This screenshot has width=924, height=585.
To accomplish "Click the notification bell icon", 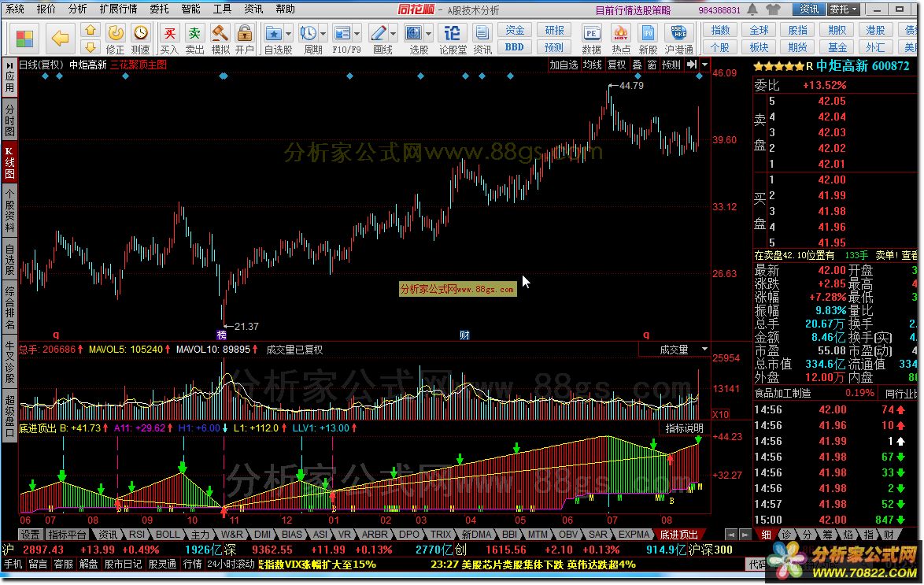I will tap(752, 9).
